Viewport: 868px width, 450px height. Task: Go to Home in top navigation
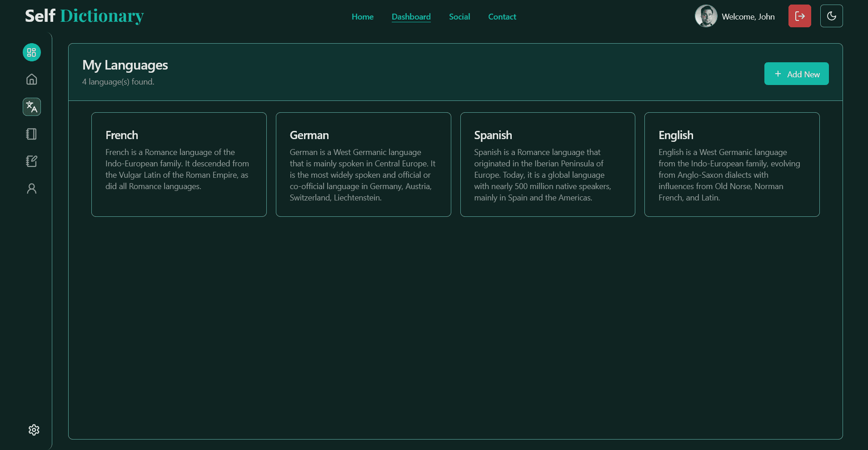tap(362, 17)
